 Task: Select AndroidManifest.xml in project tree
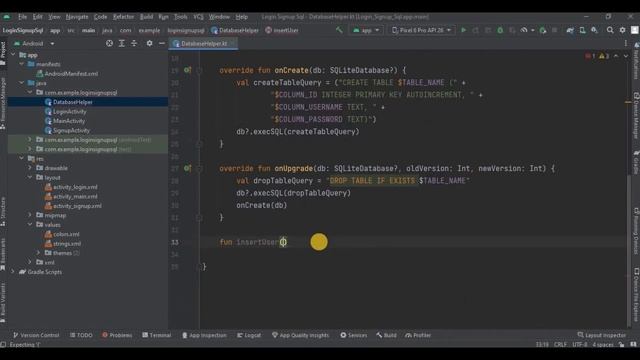pos(71,73)
